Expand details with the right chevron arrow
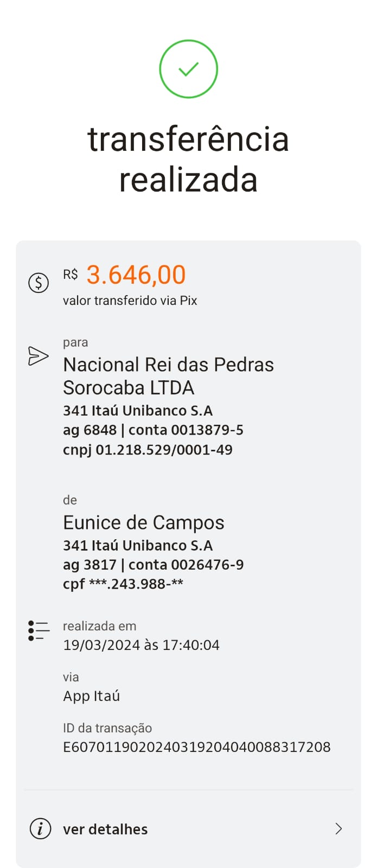The width and height of the screenshot is (377, 868). [338, 829]
